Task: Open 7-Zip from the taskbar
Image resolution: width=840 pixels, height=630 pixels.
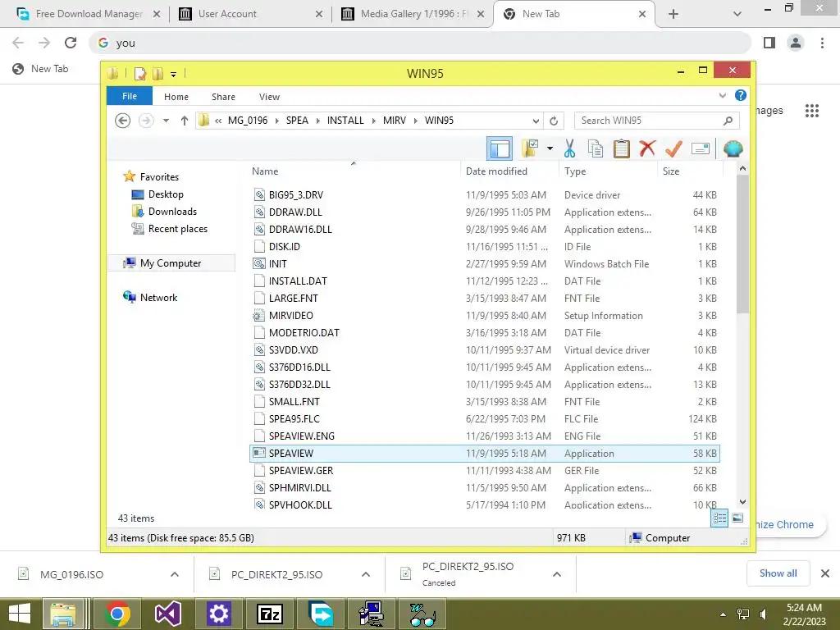Action: click(x=269, y=614)
